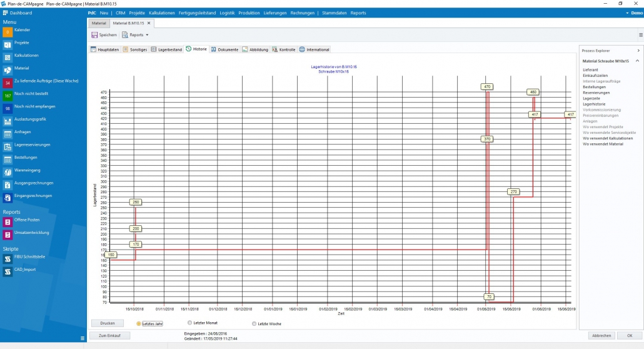
Task: Open Reservierungen in Prozess Explorer
Action: [x=596, y=93]
